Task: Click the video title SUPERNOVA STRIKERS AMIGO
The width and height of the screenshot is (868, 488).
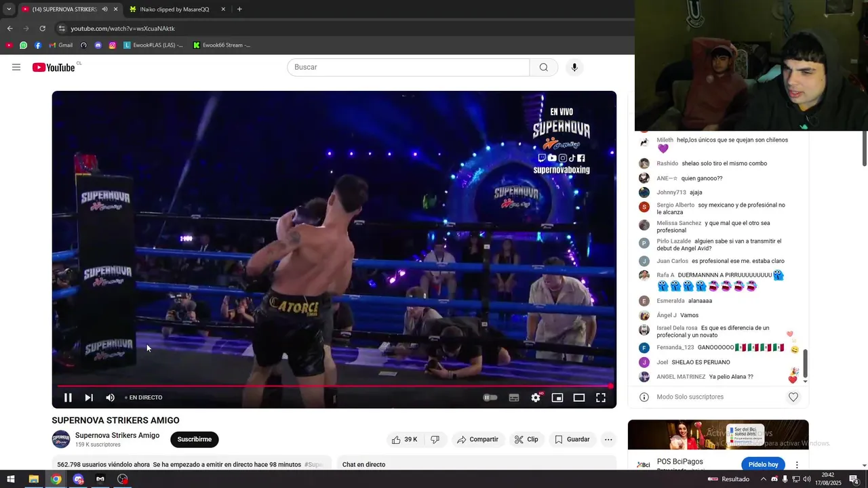Action: (x=116, y=420)
